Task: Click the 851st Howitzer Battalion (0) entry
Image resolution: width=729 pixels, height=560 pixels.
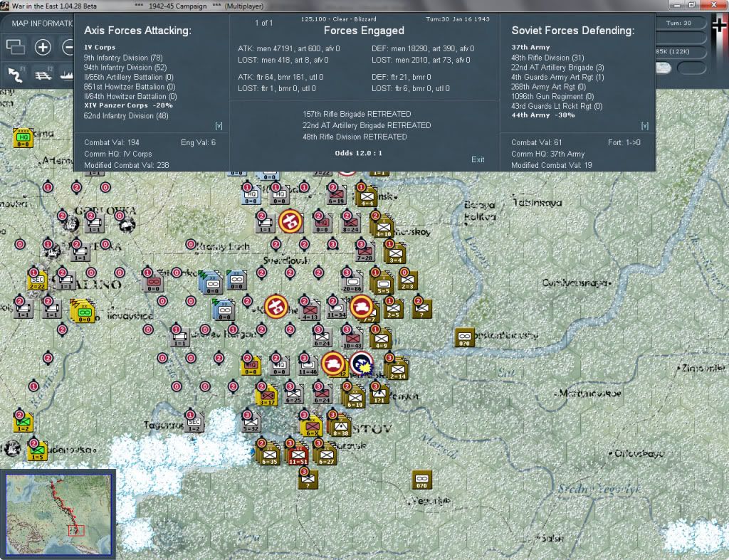Action: pyautogui.click(x=130, y=87)
